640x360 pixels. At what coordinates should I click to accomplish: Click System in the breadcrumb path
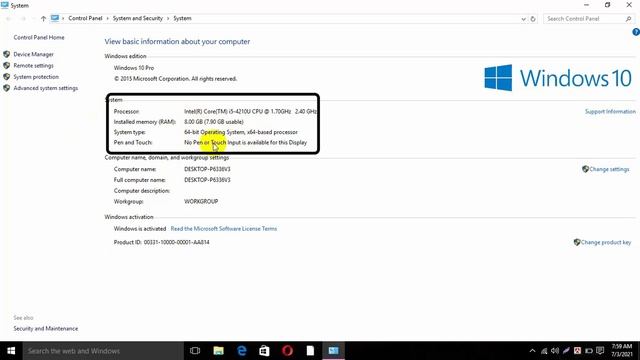pyautogui.click(x=182, y=18)
